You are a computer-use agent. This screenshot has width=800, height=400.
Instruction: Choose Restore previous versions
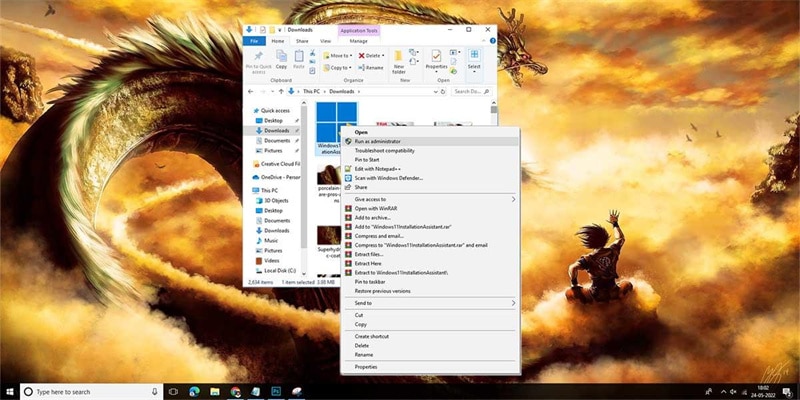(x=431, y=291)
